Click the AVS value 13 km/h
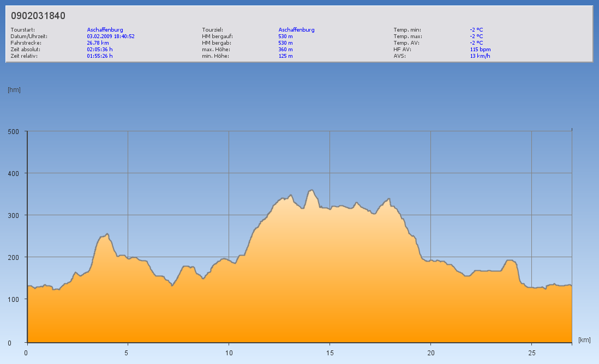Image resolution: width=599 pixels, height=364 pixels. 480,56
